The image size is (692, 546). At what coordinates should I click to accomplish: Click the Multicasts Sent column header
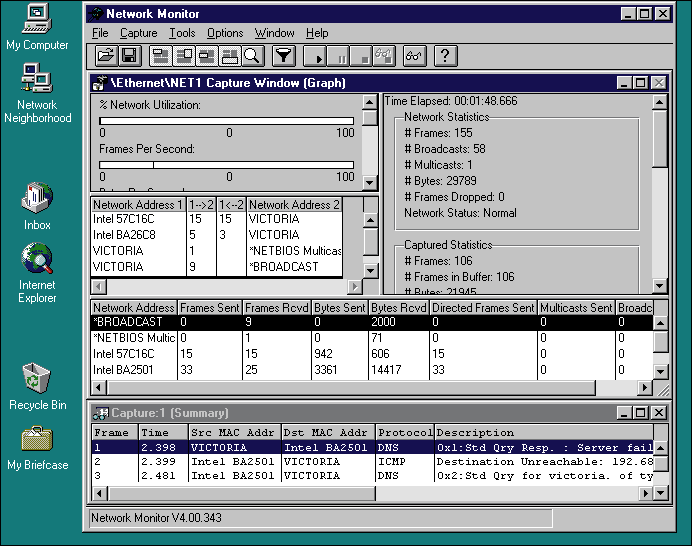(x=576, y=308)
